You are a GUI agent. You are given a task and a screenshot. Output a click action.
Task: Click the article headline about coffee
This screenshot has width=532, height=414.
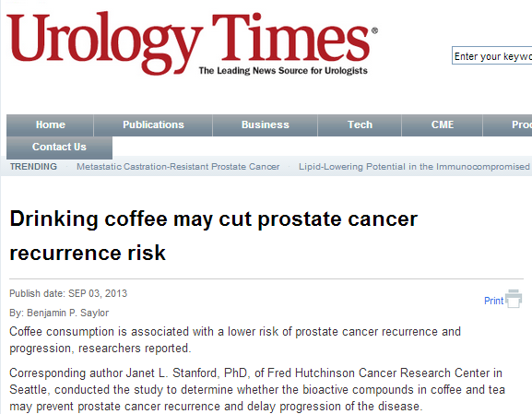point(213,235)
